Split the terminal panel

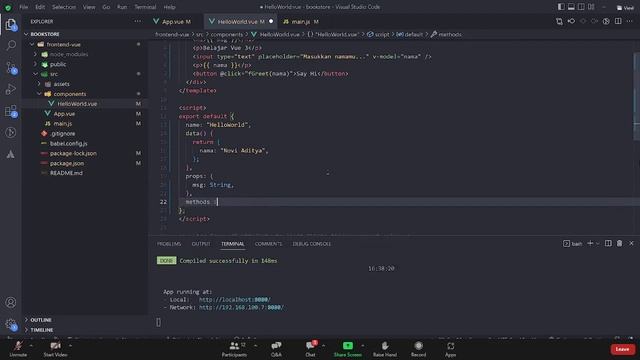click(608, 243)
